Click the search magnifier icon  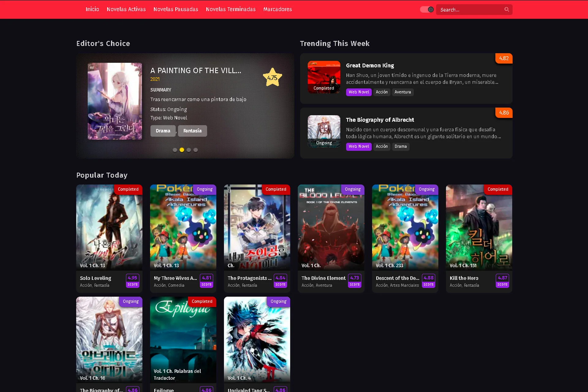coord(507,9)
